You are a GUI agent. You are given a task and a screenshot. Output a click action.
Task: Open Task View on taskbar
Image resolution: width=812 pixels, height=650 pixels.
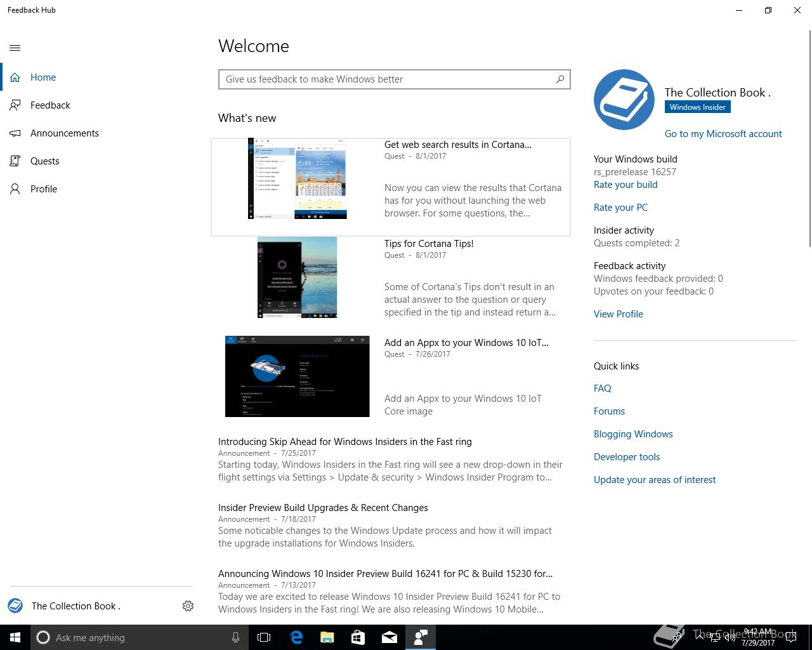pyautogui.click(x=264, y=637)
